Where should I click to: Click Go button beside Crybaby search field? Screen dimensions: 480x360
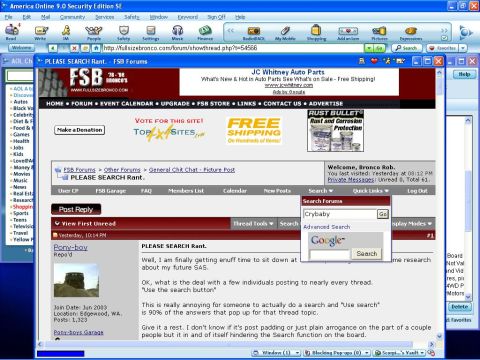(x=383, y=214)
